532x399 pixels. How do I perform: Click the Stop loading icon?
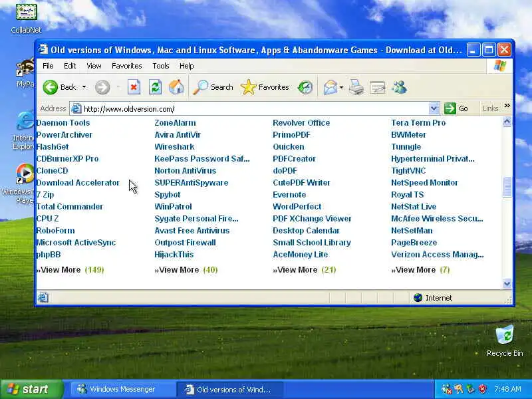[x=134, y=87]
